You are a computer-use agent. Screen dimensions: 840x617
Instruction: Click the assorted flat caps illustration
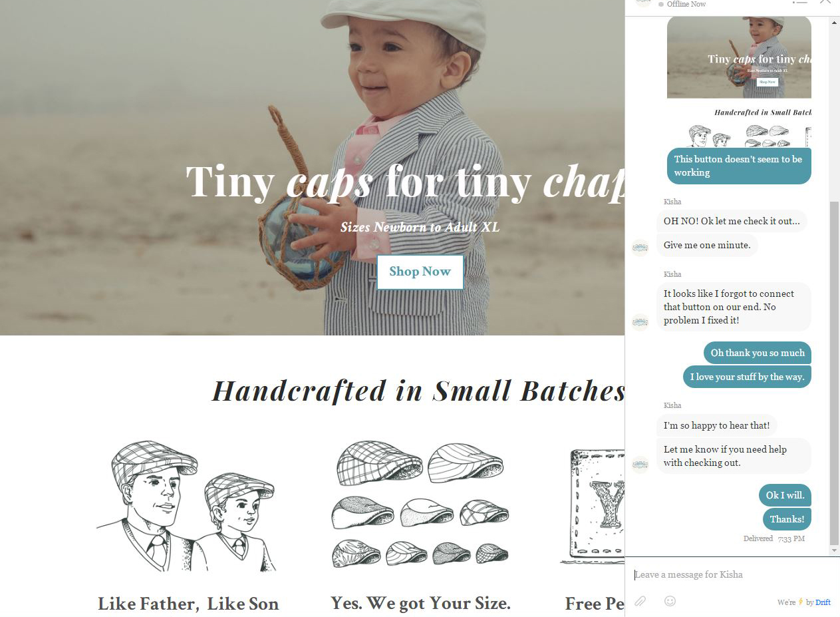coord(420,505)
